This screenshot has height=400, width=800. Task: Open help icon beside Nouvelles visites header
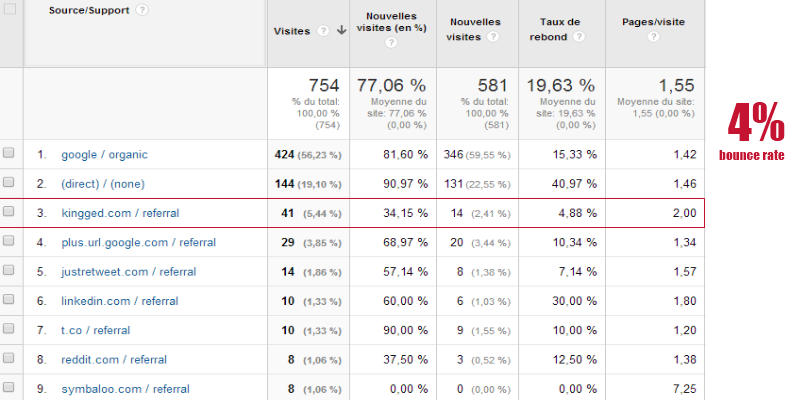pyautogui.click(x=492, y=37)
